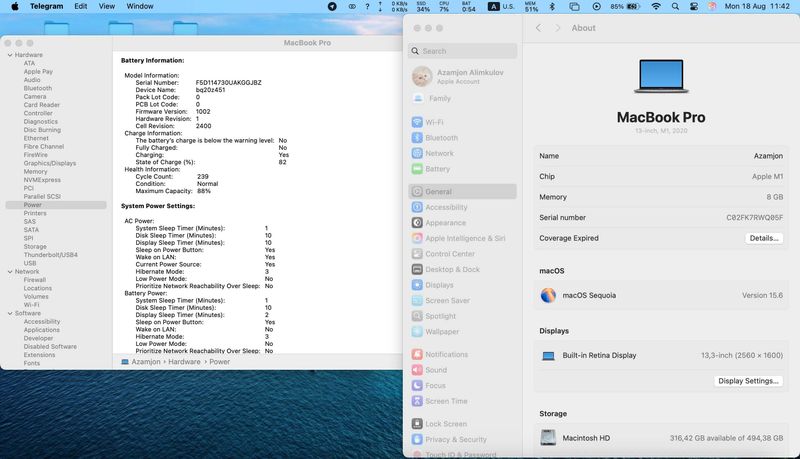
Task: Select NVMExpress in System Information sidebar
Action: click(x=42, y=180)
